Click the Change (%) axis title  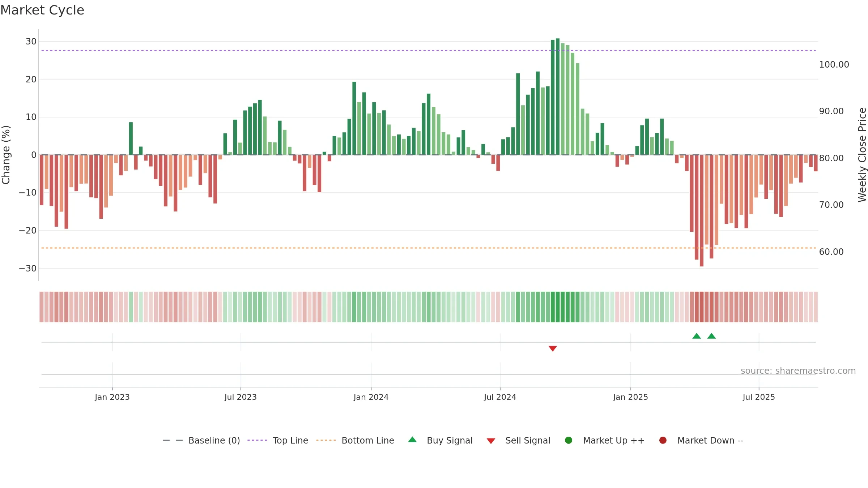6,155
